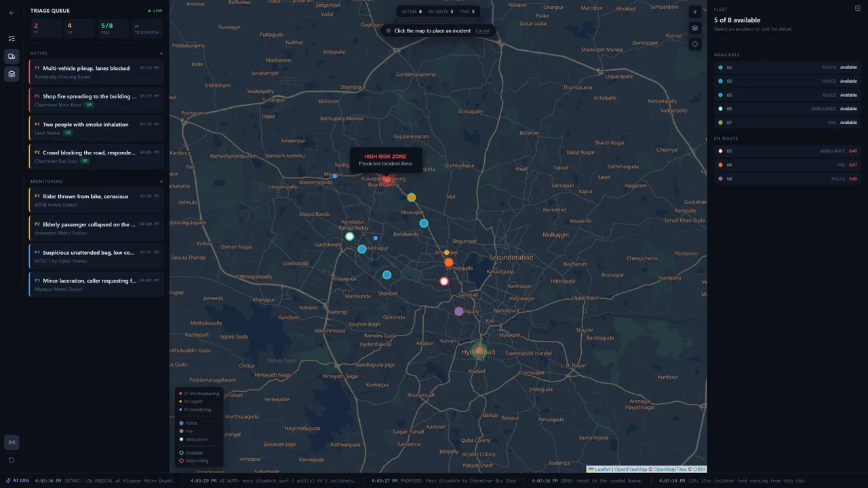
Task: Select the Shop fire spreading incident card
Action: click(96, 100)
